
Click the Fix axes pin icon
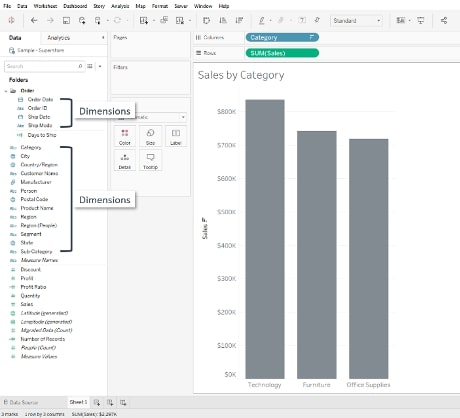pos(317,20)
